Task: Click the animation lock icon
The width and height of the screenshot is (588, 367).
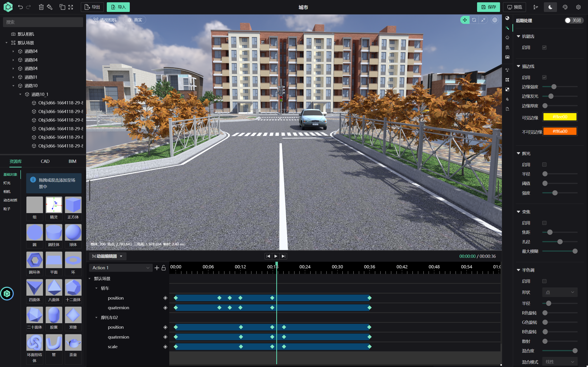Action: pyautogui.click(x=164, y=268)
